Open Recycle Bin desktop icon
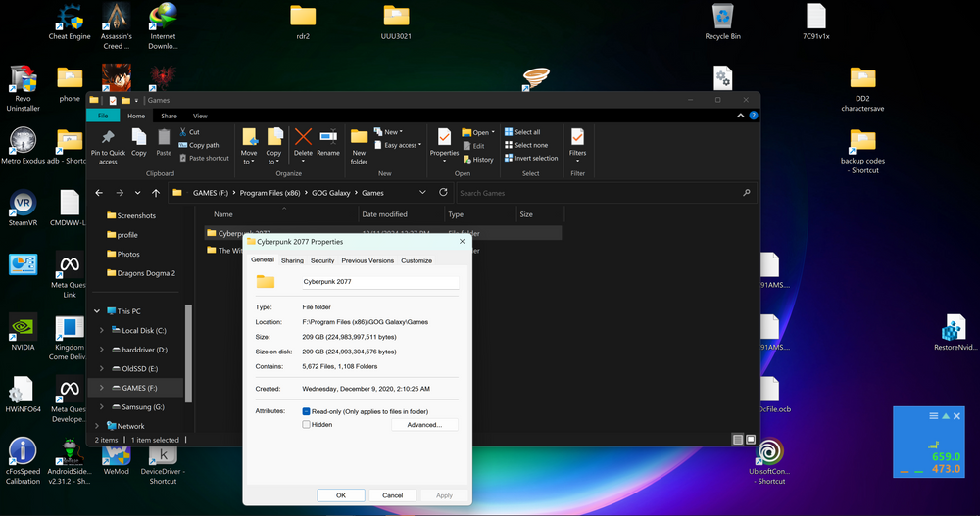980x516 pixels. pyautogui.click(x=722, y=22)
